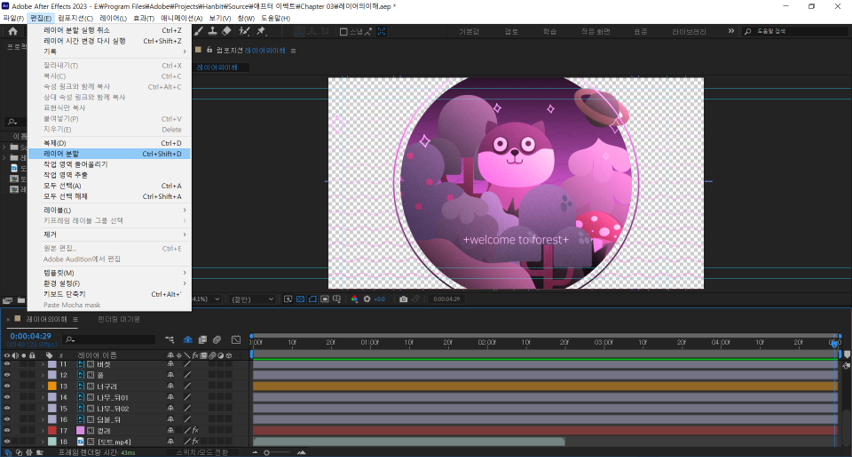Screen dimensions: 852x457
Task: Expand layer 11 버섯 properties
Action: [42, 364]
